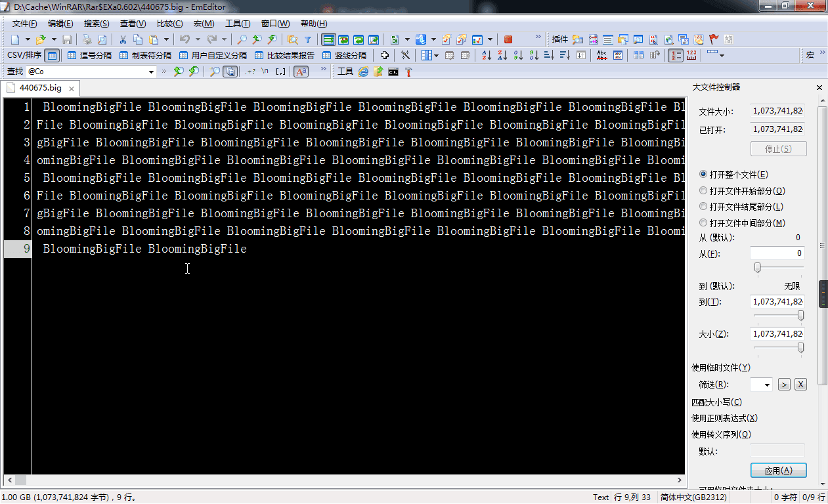
Task: Toggle the no-wrap mode icon
Action: click(328, 39)
